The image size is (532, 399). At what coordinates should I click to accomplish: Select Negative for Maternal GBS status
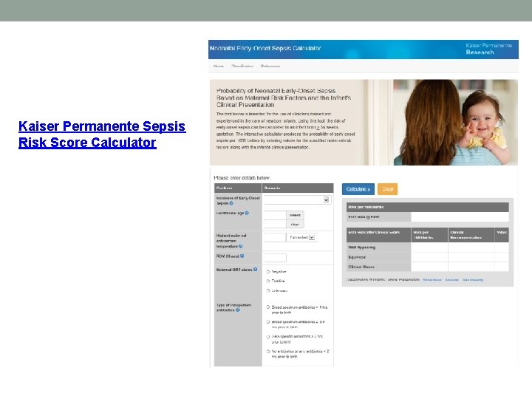pos(268,272)
